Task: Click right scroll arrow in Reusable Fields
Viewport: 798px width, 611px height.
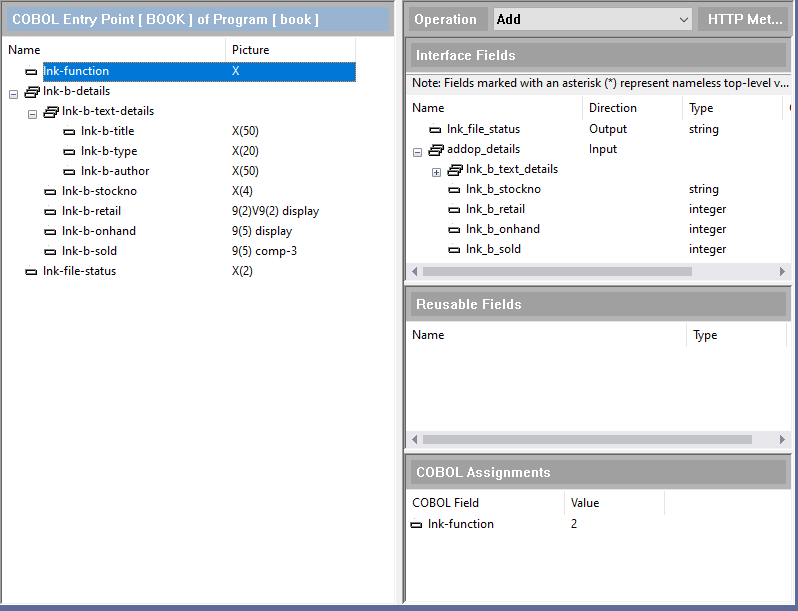Action: (782, 440)
